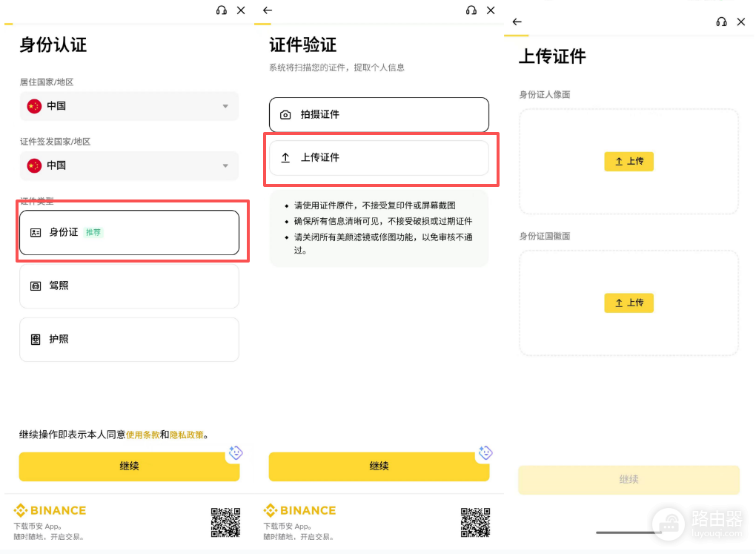
Task: Click 推荐 tag beside 身份证
Action: pyautogui.click(x=93, y=233)
